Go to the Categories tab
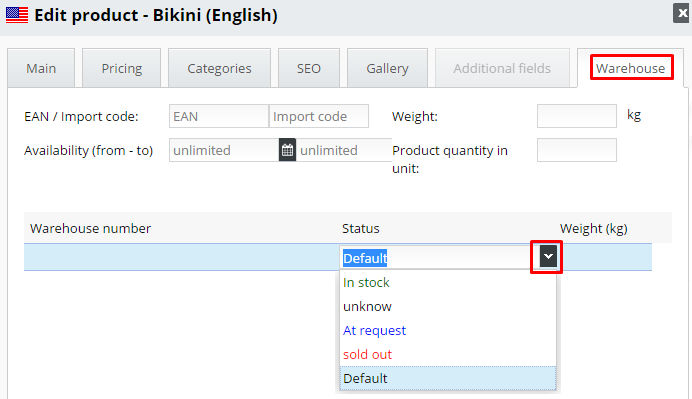692x399 pixels. click(x=219, y=68)
